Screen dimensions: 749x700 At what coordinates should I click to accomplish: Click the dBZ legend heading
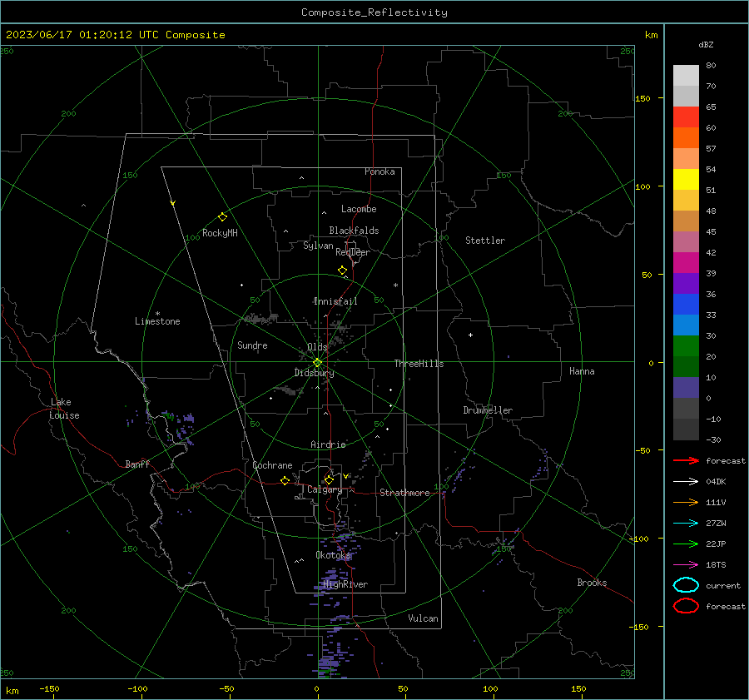pyautogui.click(x=706, y=44)
